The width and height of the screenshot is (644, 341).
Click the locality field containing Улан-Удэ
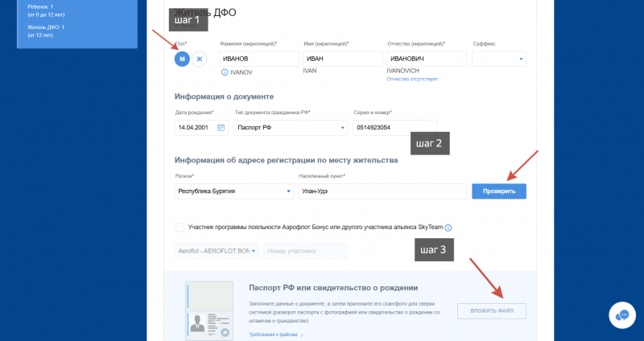[382, 191]
